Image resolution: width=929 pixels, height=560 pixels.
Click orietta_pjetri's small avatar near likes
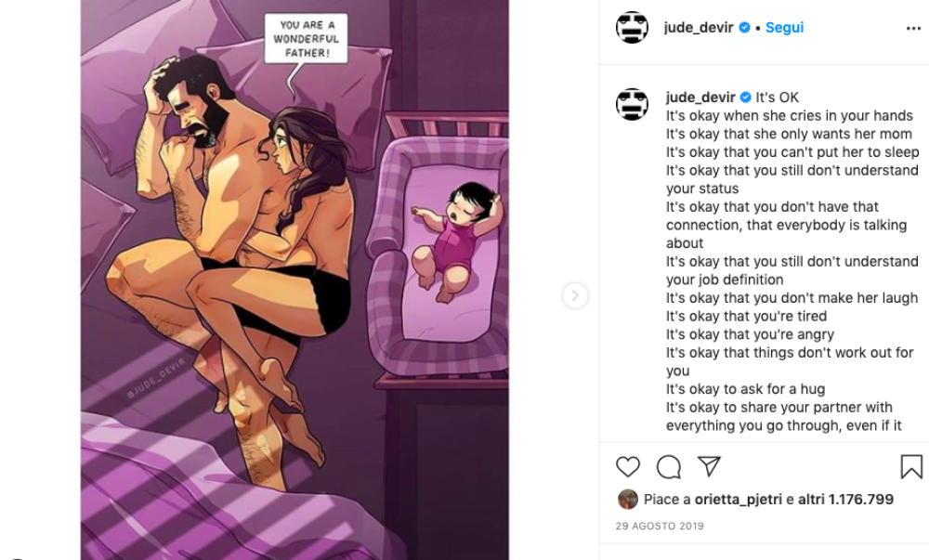point(628,499)
